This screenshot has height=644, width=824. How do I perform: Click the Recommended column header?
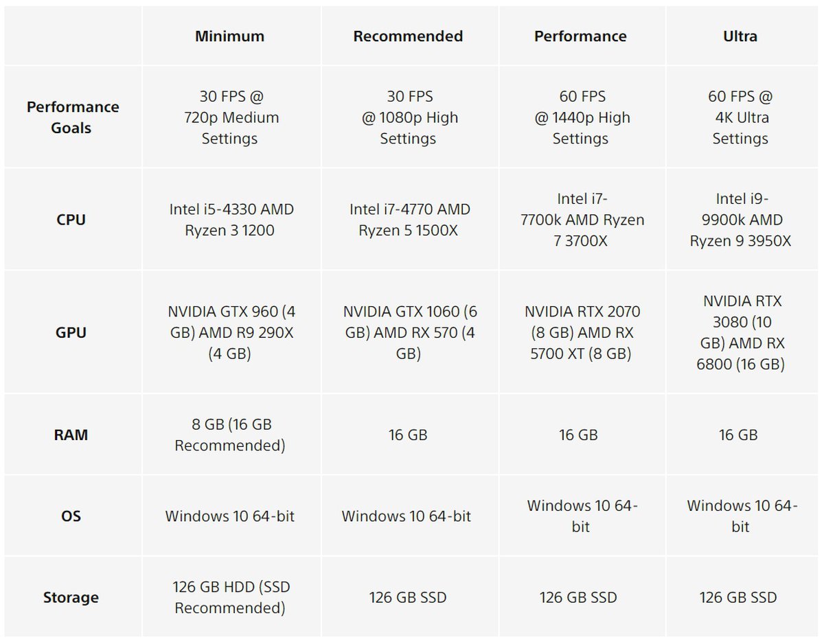408,36
